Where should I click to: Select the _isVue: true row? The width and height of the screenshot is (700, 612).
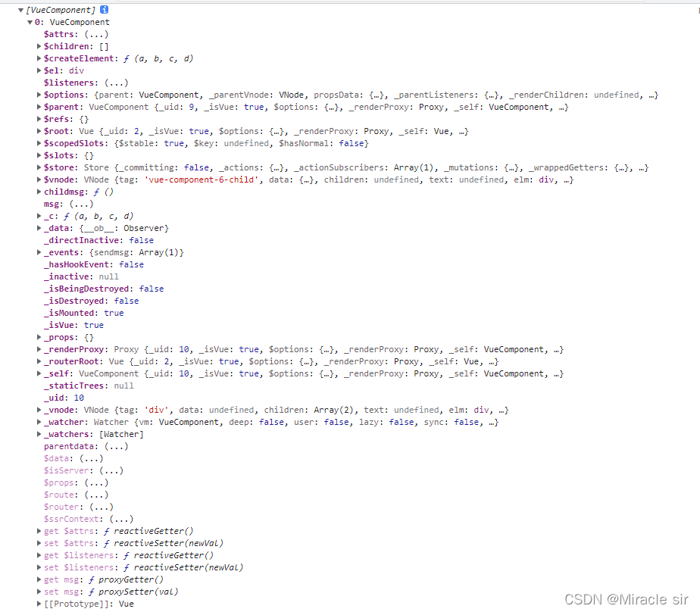(73, 325)
